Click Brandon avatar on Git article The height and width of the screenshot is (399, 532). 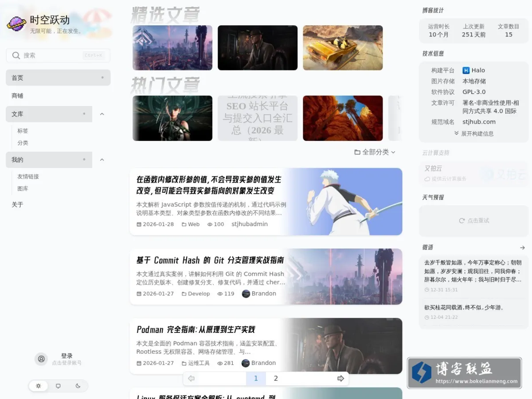pos(246,293)
